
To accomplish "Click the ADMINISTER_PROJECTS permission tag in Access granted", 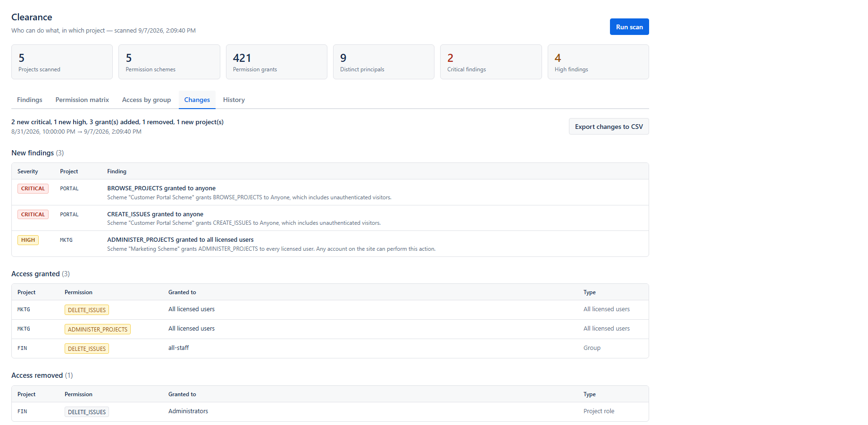I will click(x=98, y=329).
